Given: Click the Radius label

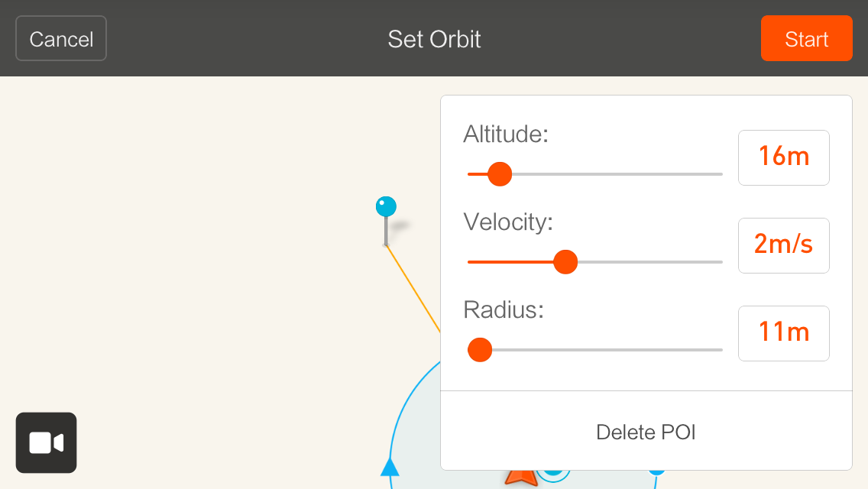Looking at the screenshot, I should 504,309.
